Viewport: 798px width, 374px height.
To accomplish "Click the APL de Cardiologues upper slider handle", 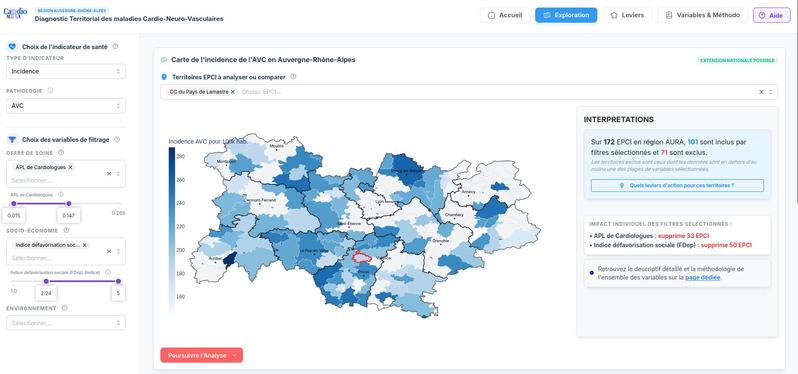I will pyautogui.click(x=69, y=204).
